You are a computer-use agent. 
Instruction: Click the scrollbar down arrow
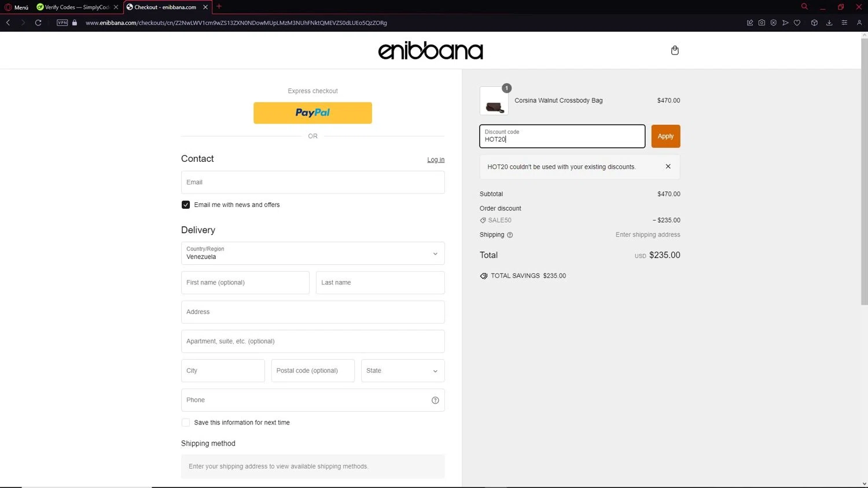click(864, 484)
